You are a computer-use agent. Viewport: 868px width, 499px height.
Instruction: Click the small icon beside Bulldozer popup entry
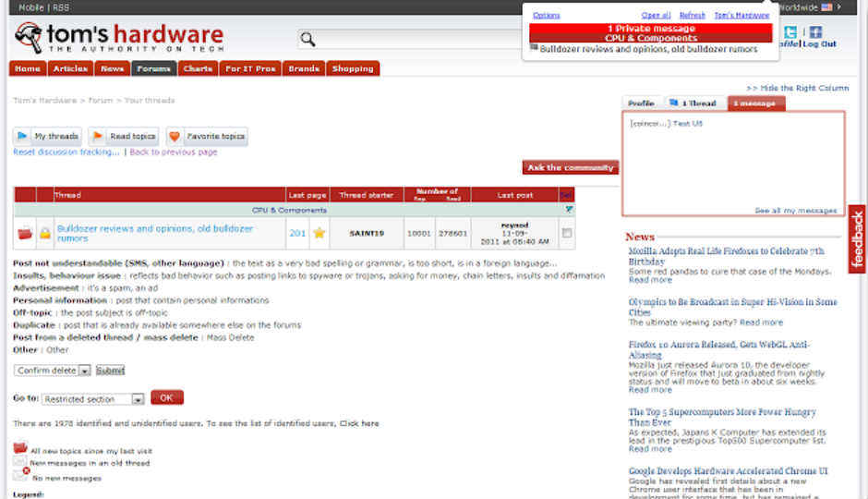pyautogui.click(x=534, y=48)
